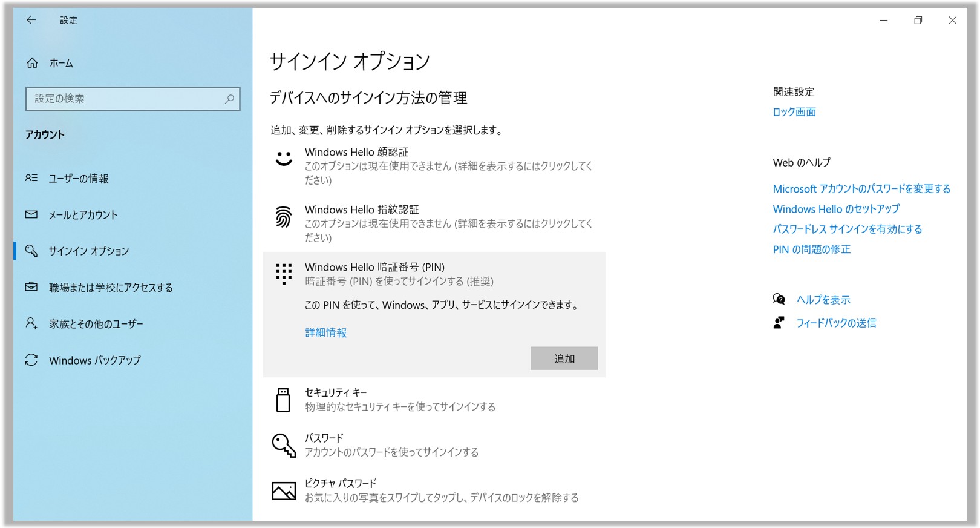Viewport: 980px width, 528px height.
Task: Click the フィードバックの送信 person icon
Action: tap(779, 323)
